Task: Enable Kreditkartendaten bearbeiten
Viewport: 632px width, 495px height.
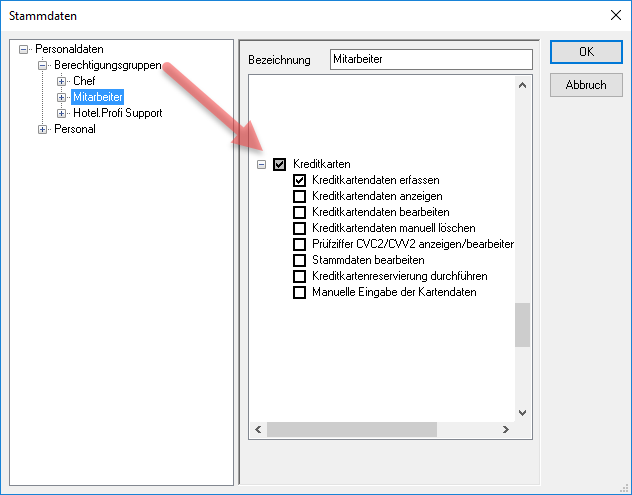Action: click(299, 212)
